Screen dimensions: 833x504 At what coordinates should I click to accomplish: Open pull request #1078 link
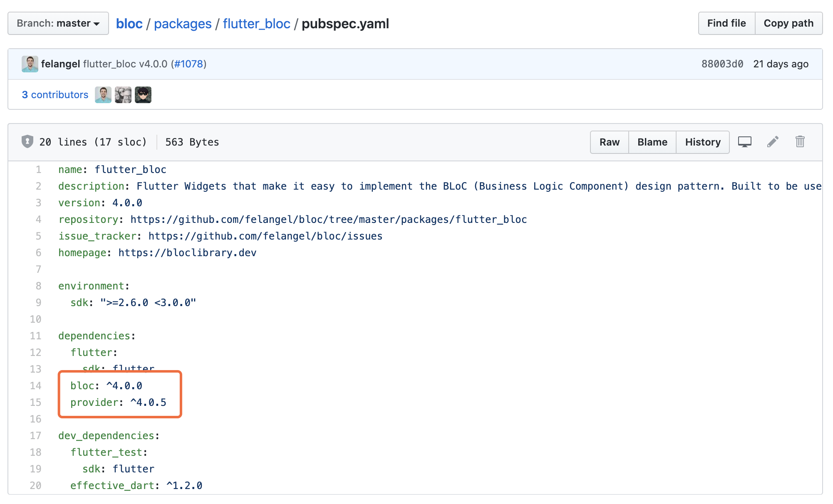[x=188, y=64]
